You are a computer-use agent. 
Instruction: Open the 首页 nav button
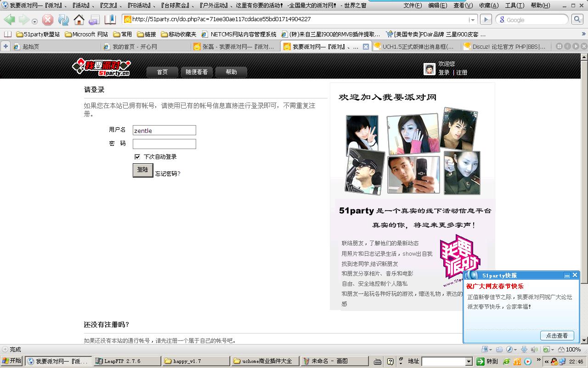pyautogui.click(x=162, y=72)
